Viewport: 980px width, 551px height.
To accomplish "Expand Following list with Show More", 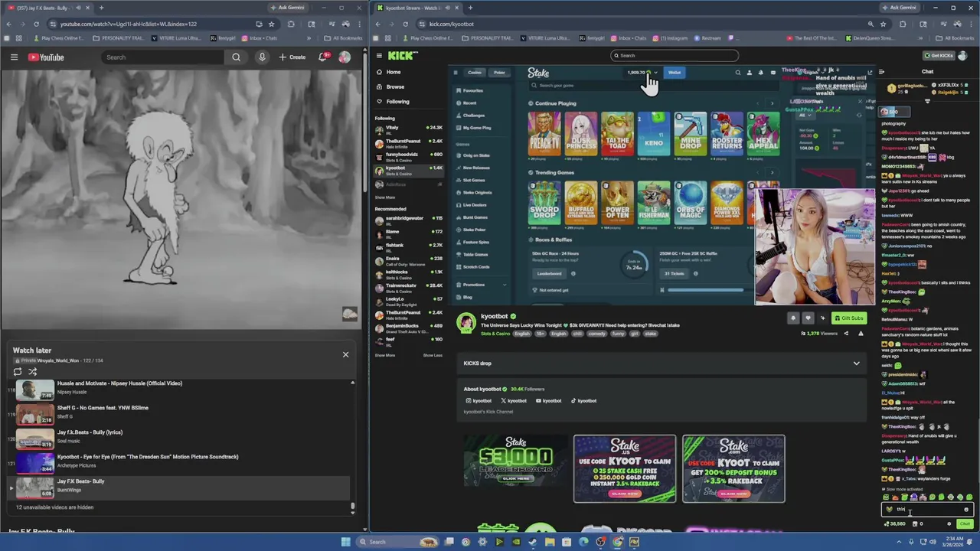I will (x=384, y=197).
